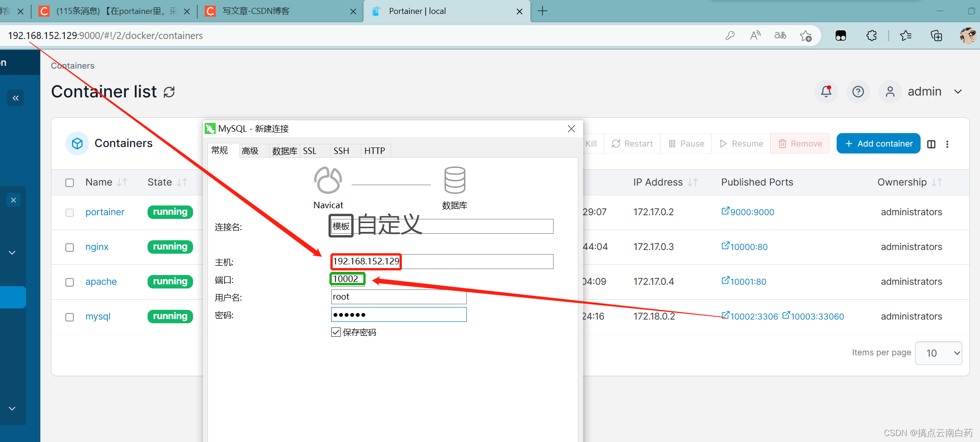Open browser extensions puzzle icon
The height and width of the screenshot is (442, 980).
pyautogui.click(x=871, y=36)
